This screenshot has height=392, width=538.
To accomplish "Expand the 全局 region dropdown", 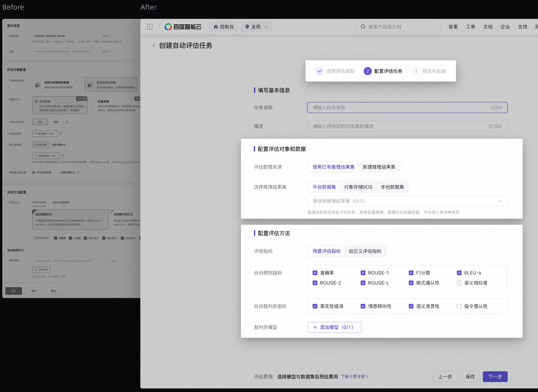I will [x=256, y=27].
